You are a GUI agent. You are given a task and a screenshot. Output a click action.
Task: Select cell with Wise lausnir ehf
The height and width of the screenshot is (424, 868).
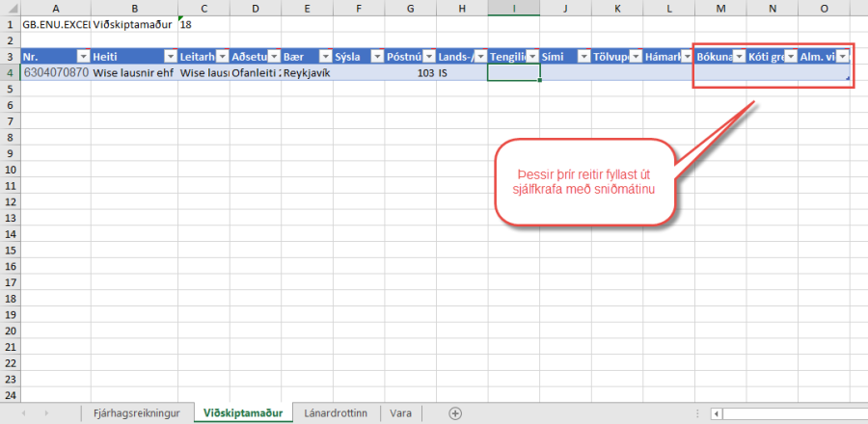point(134,72)
